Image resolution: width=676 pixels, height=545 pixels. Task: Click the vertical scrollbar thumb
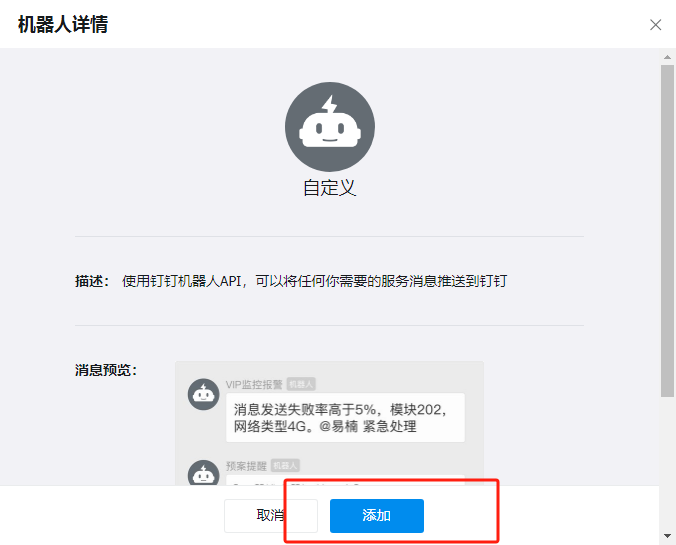667,231
